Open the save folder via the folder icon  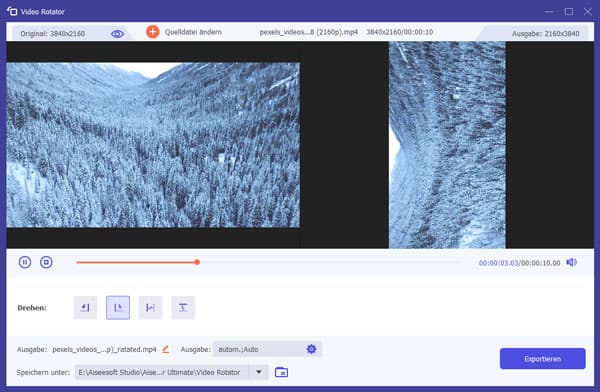281,372
